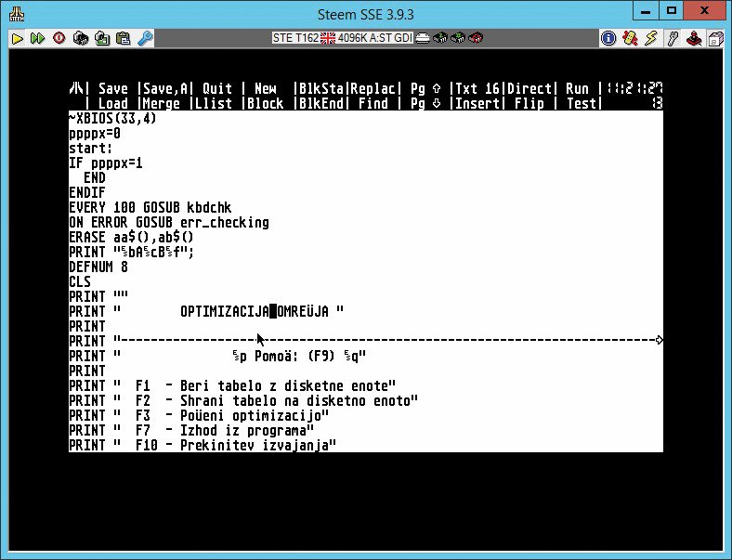732x560 pixels.
Task: Click 'F1 - Beri tabelo z disketne enote'
Action: [232, 385]
